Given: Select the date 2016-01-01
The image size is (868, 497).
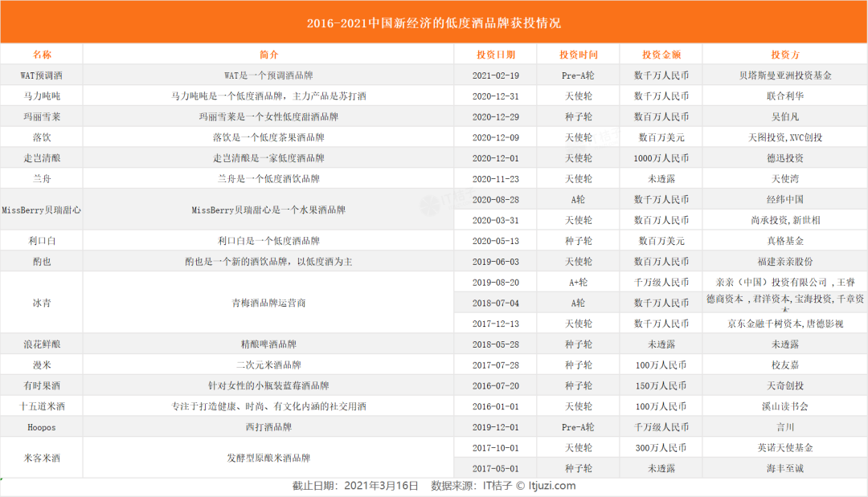Looking at the screenshot, I should pos(495,406).
